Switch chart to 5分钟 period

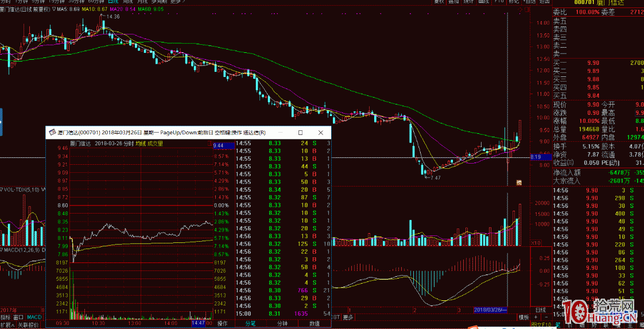(38, 1)
